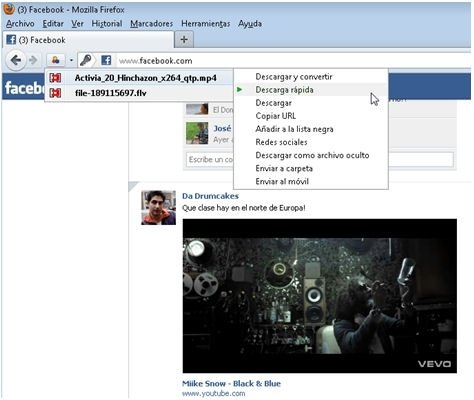This screenshot has height=400, width=474.
Task: Open the Archivo menu
Action: [20, 24]
